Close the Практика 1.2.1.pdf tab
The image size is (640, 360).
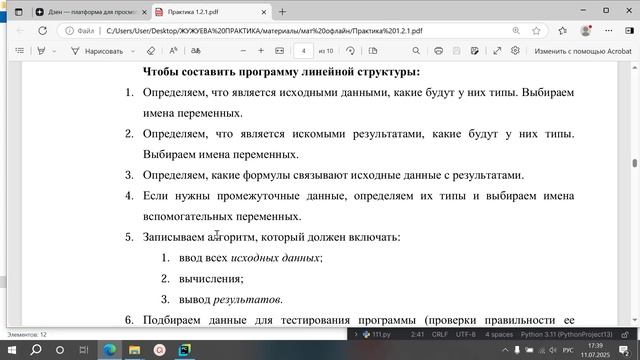point(264,12)
